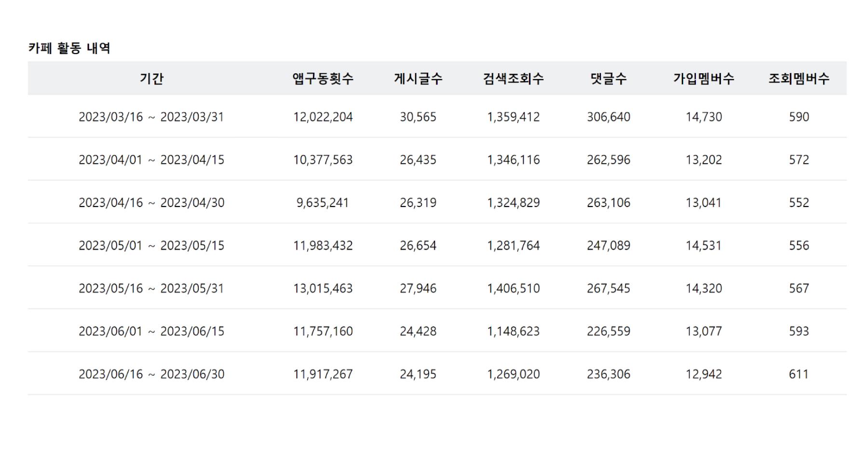The height and width of the screenshot is (455, 868).
Task: Click the post count value 30,565
Action: (418, 117)
